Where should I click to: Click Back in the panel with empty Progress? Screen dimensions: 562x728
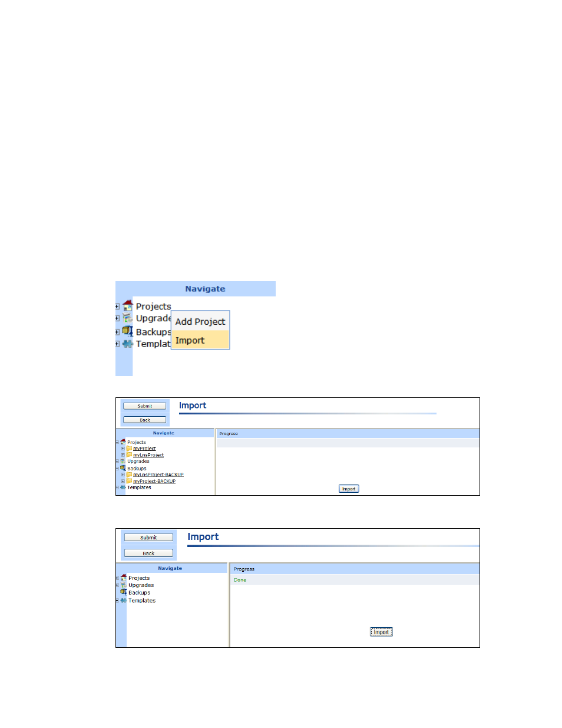click(145, 420)
